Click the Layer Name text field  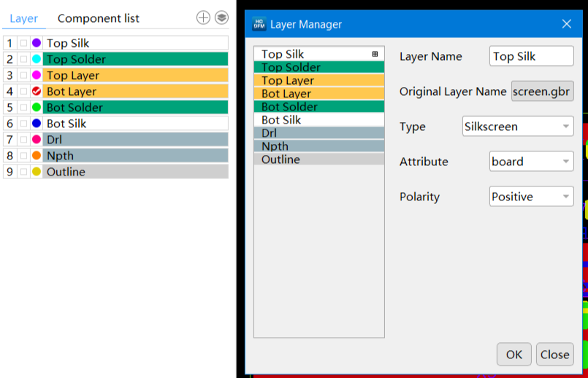(x=531, y=56)
